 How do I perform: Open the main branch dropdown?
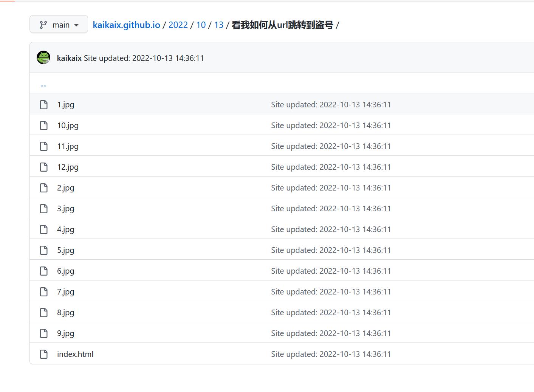tap(59, 24)
